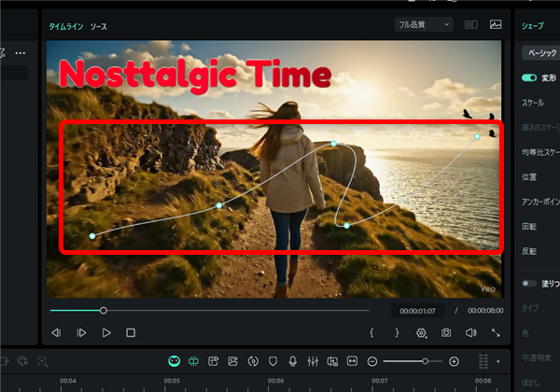Click the Play button in the preview controls
The image size is (560, 392).
click(x=106, y=332)
